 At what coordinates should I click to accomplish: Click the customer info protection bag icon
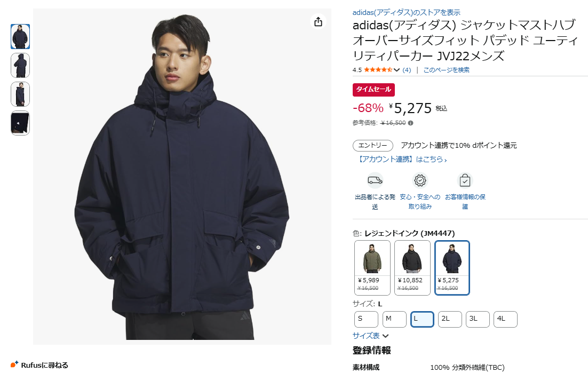click(465, 180)
